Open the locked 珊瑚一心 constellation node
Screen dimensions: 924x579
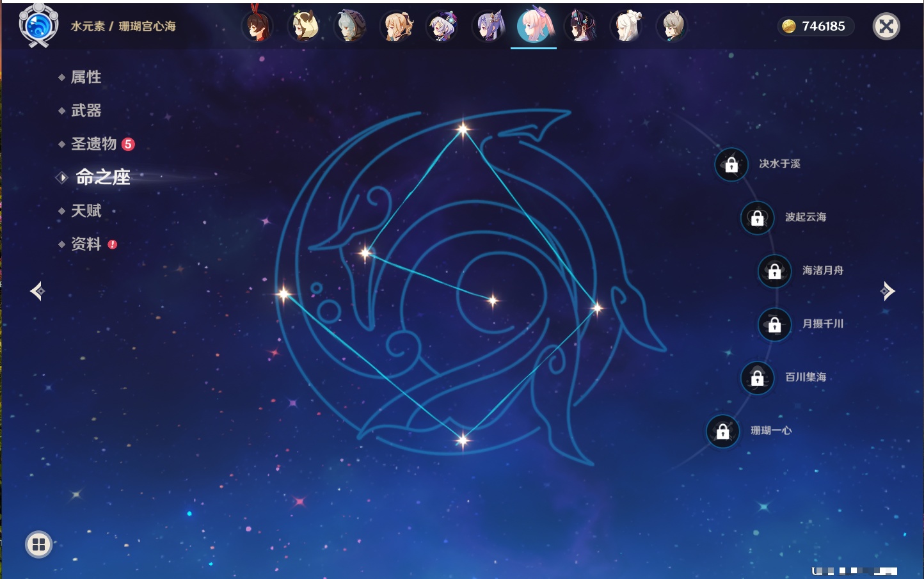pos(723,432)
